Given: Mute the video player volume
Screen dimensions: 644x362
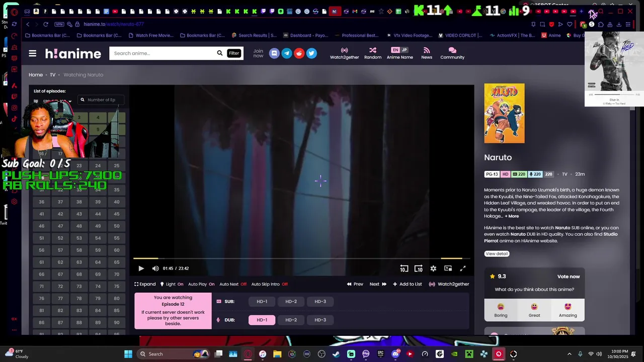Looking at the screenshot, I should [x=155, y=268].
